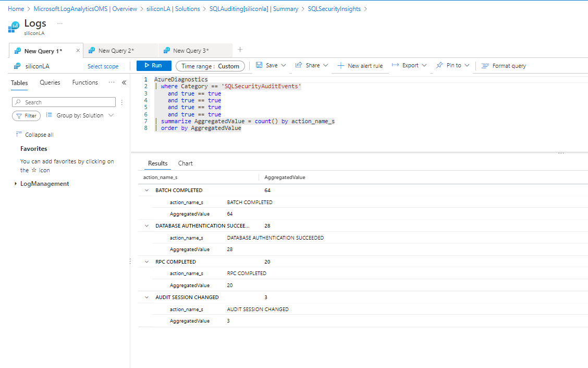588x368 pixels.
Task: Click the Logs workspace icon in header
Action: point(14,27)
